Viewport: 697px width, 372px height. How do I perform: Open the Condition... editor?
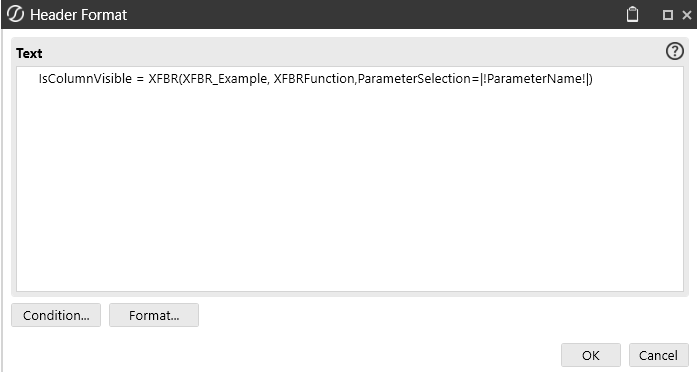tap(56, 315)
